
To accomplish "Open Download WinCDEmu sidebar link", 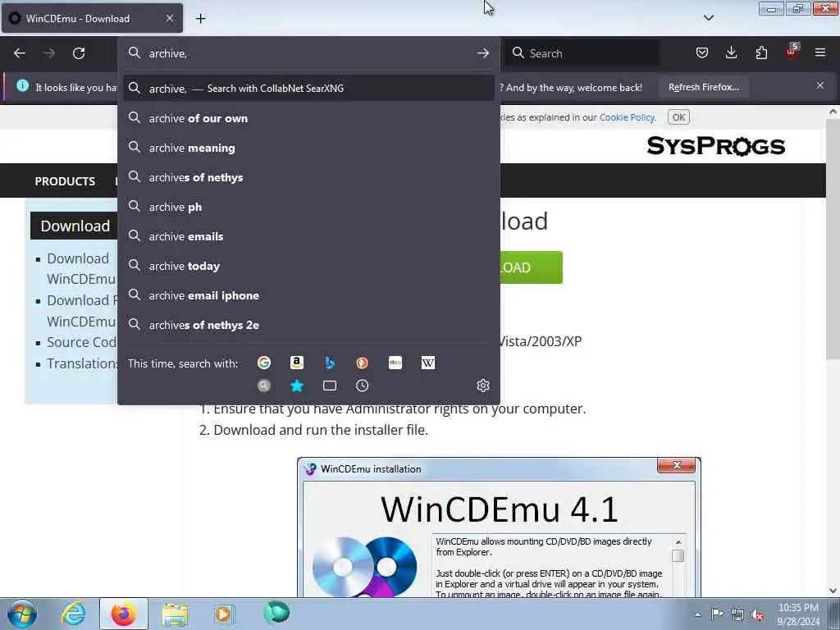I will click(x=81, y=268).
